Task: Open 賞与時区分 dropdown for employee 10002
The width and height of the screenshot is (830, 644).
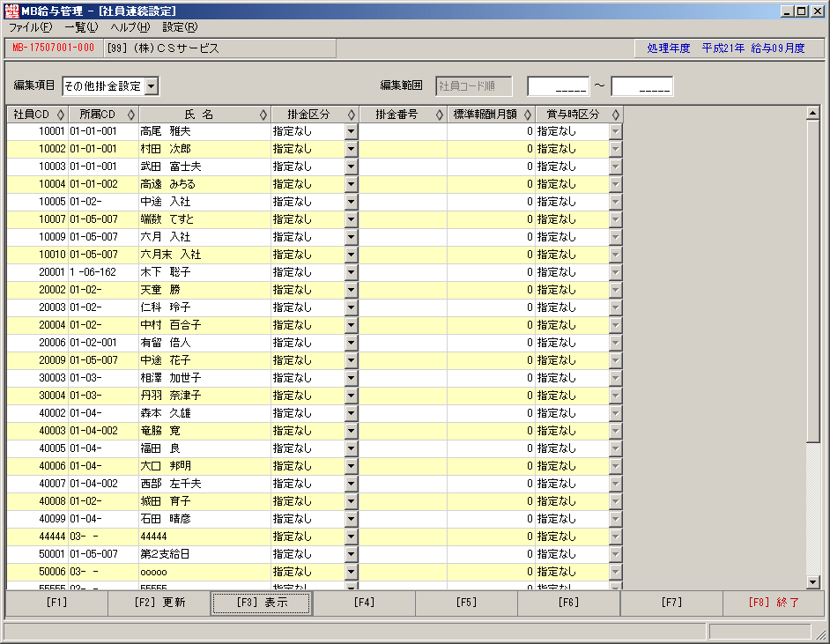Action: (615, 149)
